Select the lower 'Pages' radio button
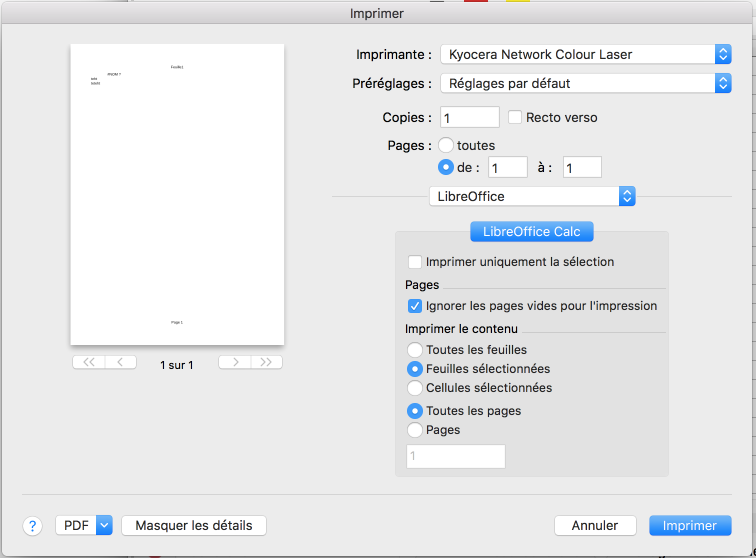This screenshot has width=756, height=558. click(x=415, y=430)
